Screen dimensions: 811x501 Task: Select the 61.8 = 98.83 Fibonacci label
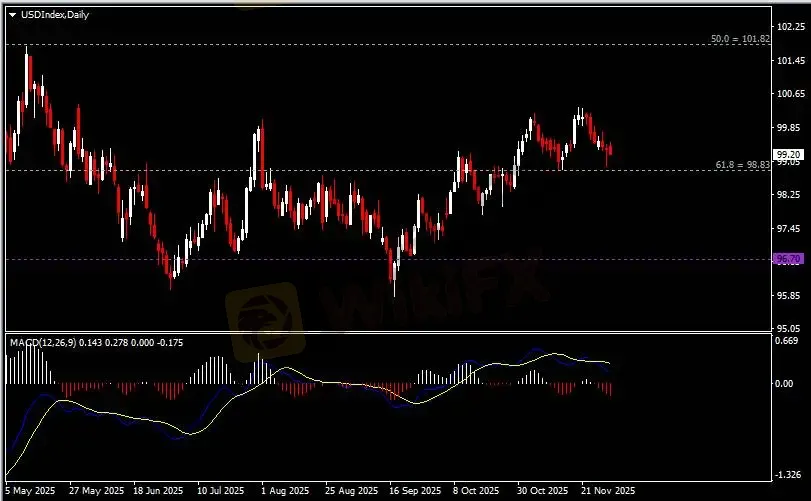[x=743, y=164]
